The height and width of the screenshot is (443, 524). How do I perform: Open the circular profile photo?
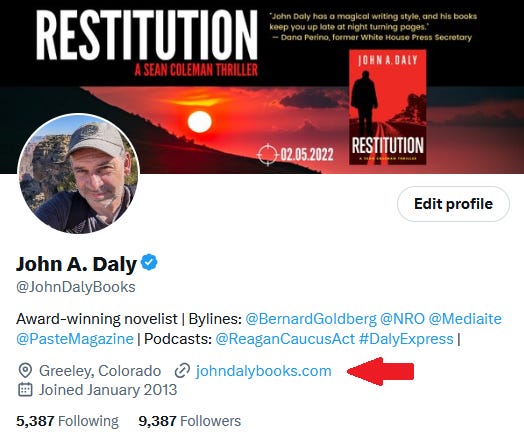click(78, 174)
